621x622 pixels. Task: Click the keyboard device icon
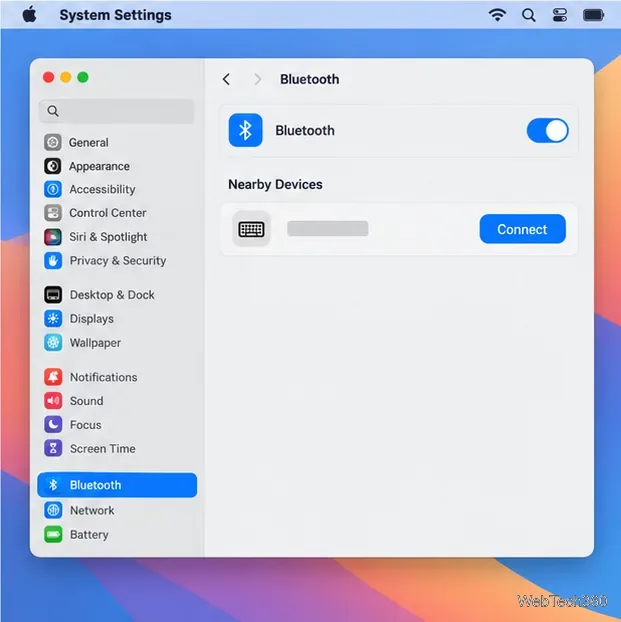(251, 229)
